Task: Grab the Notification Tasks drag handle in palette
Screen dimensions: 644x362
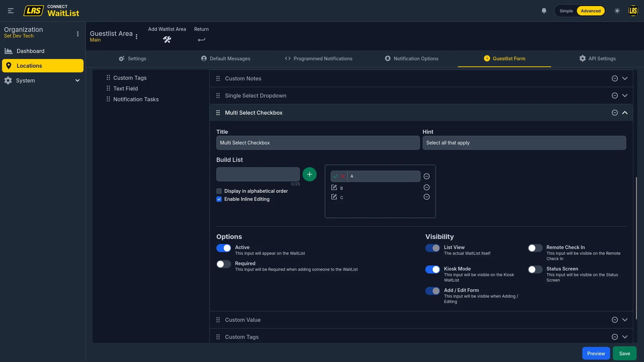Action: 108,99
